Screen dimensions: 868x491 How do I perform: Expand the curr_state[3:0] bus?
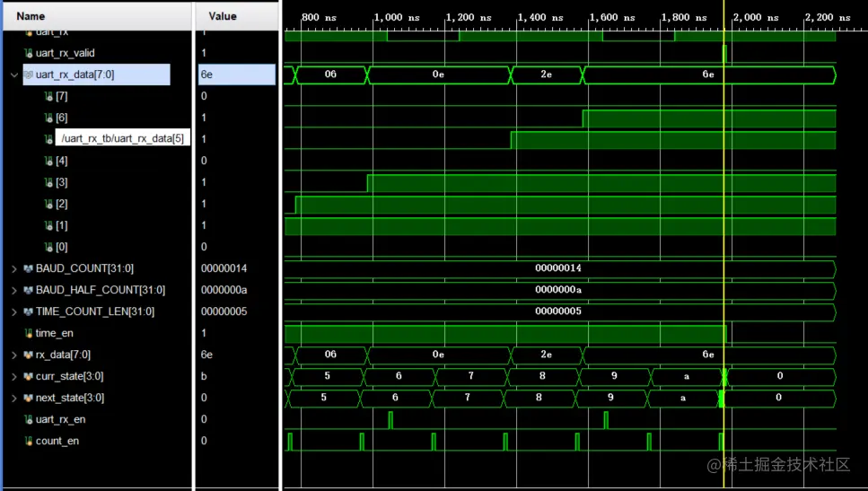click(x=14, y=376)
